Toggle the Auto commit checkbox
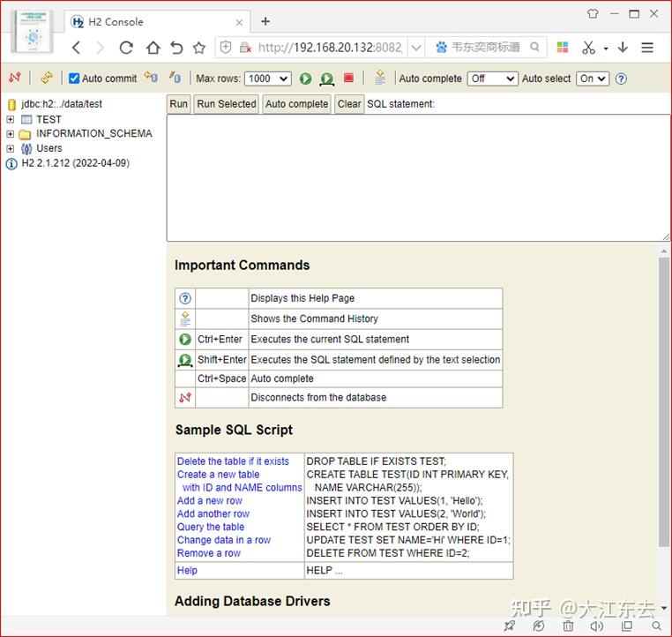The width and height of the screenshot is (672, 637). (x=74, y=79)
